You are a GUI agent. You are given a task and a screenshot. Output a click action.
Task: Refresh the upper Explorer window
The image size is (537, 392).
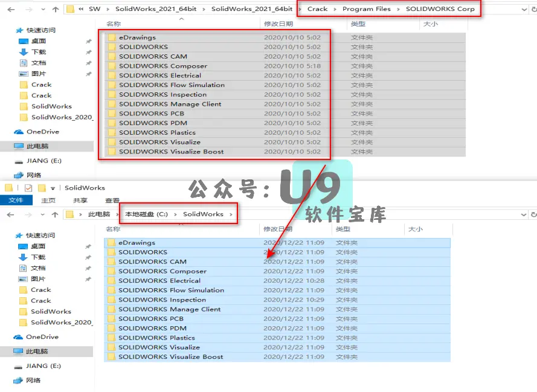(534, 10)
